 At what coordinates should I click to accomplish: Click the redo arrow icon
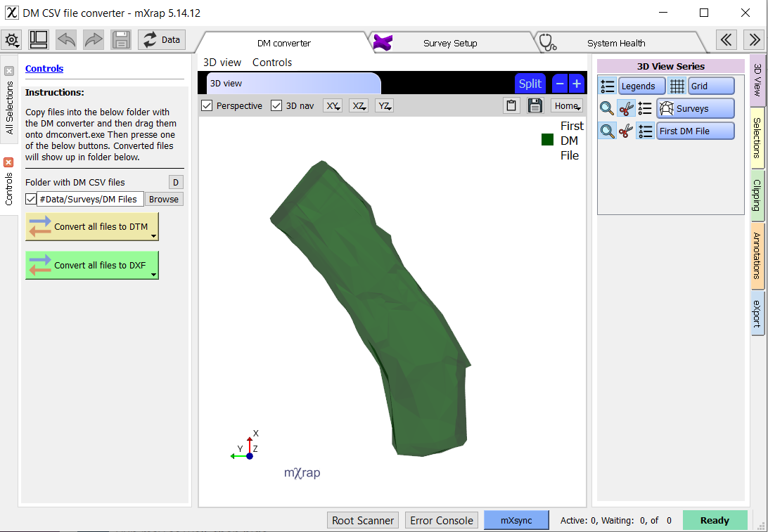coord(93,40)
